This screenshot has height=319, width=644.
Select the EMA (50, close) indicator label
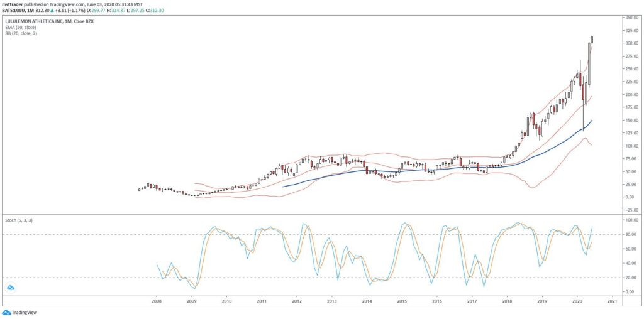[21, 27]
